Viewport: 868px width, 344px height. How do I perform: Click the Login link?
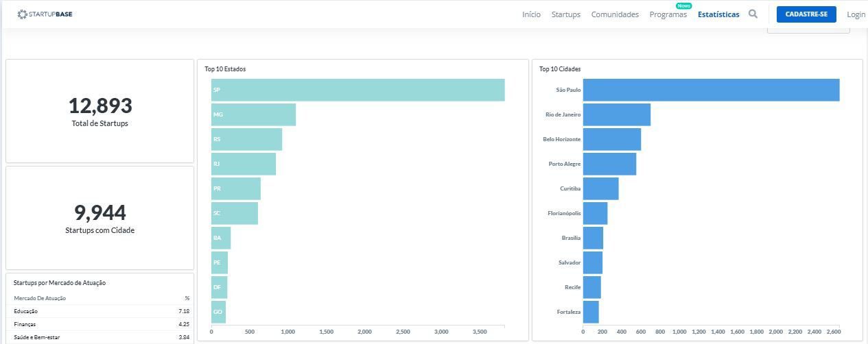click(856, 14)
